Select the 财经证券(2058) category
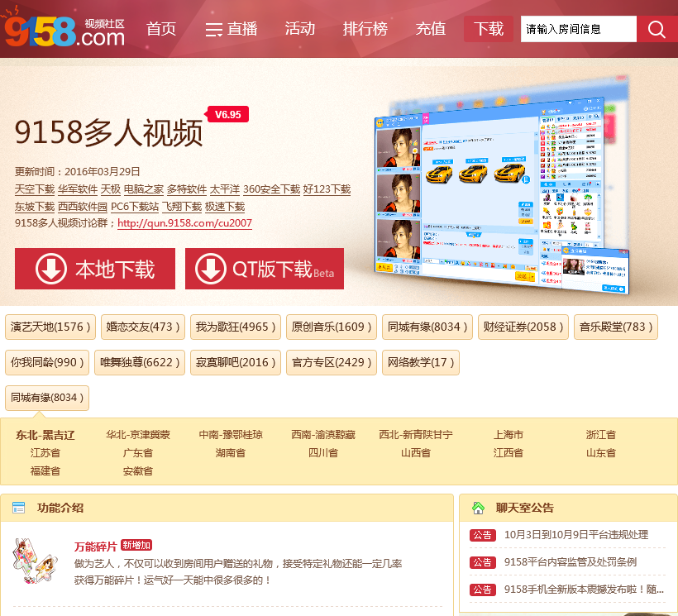The height and width of the screenshot is (616, 678). [523, 327]
